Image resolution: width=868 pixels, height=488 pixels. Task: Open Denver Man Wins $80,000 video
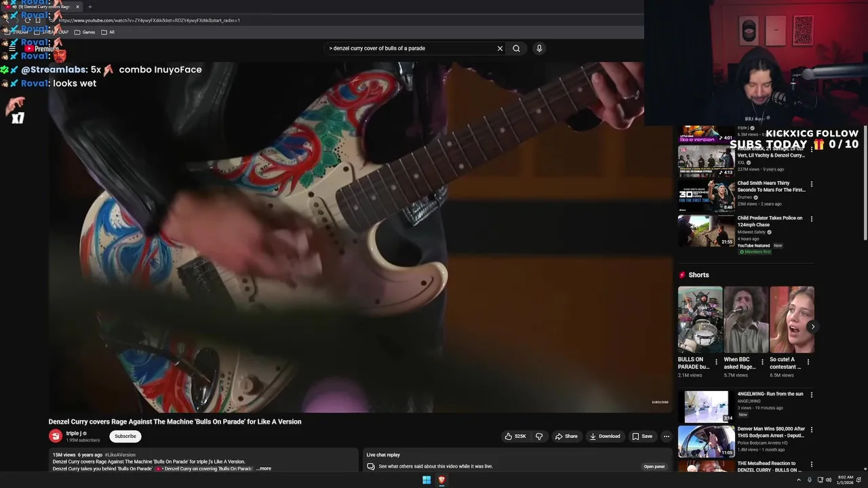coord(706,441)
